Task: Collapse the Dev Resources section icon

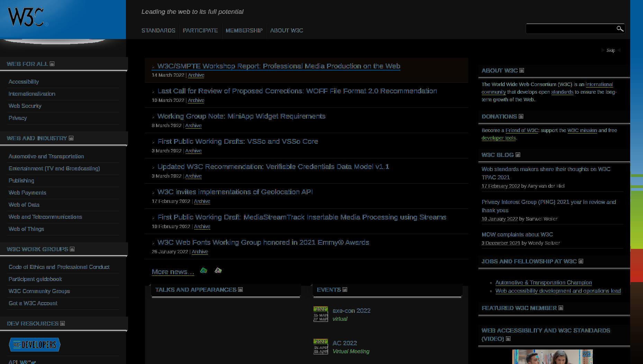Action: (62, 324)
